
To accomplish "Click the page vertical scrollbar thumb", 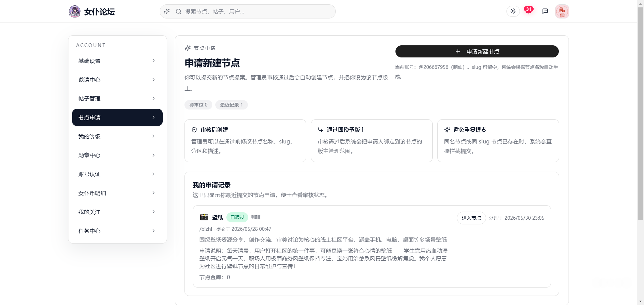I will (640, 114).
